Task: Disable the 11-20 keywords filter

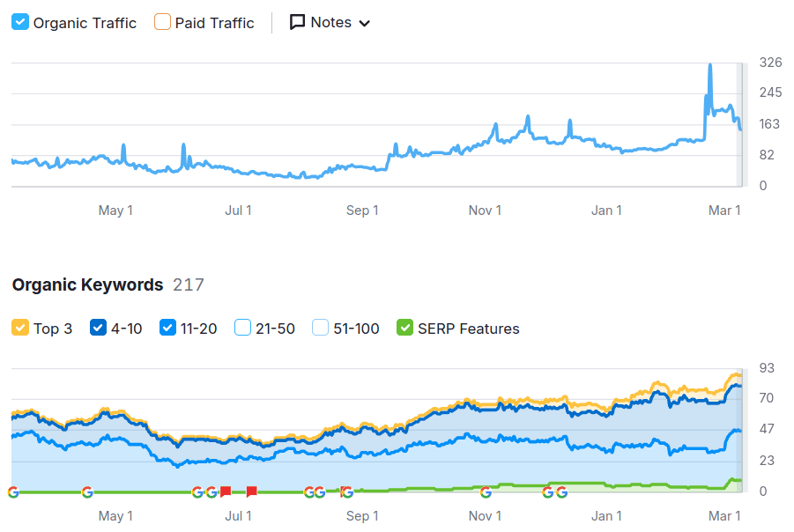Action: click(x=167, y=327)
